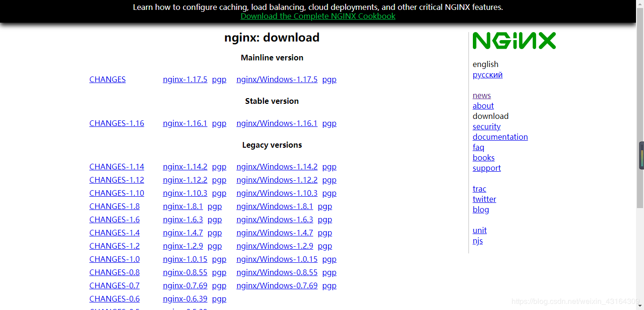Open CHANGES-0.8 link

(115, 272)
